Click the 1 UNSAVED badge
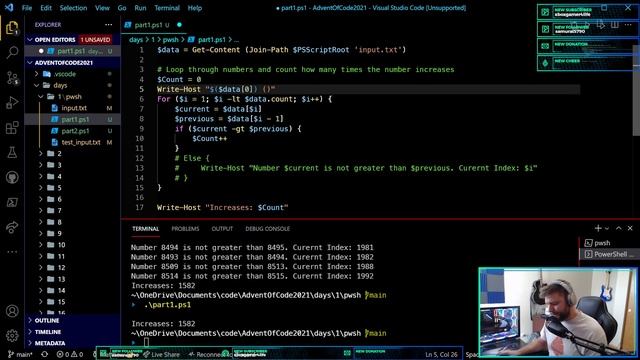 tap(95, 40)
